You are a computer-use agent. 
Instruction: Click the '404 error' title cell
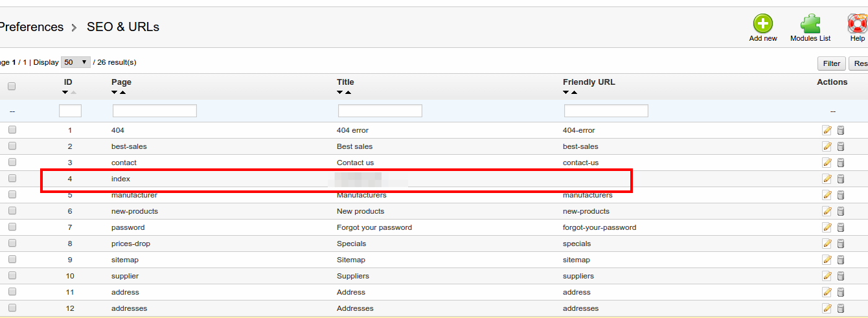coord(352,130)
